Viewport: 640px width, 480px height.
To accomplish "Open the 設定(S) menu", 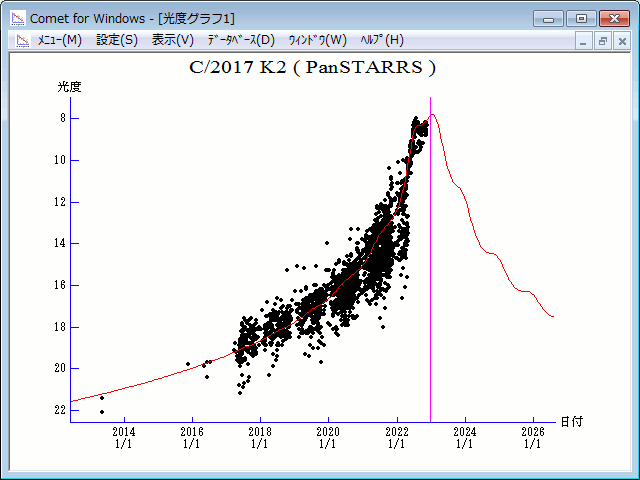I will tap(117, 40).
